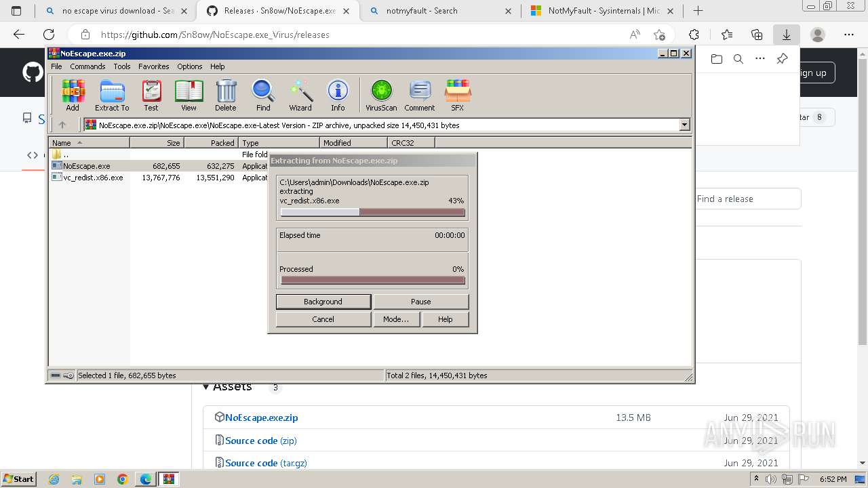Select the Extract To toolbar icon

[112, 95]
